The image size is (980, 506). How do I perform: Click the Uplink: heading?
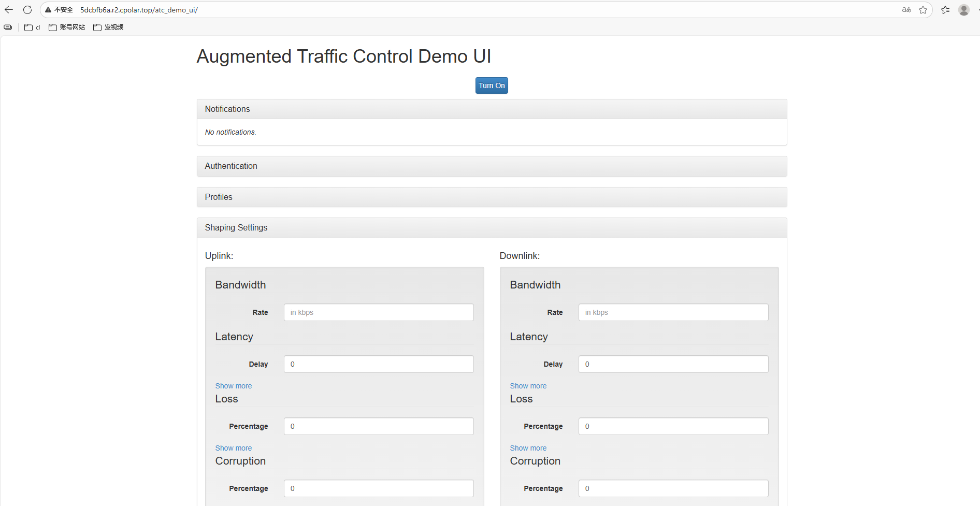[x=219, y=256]
